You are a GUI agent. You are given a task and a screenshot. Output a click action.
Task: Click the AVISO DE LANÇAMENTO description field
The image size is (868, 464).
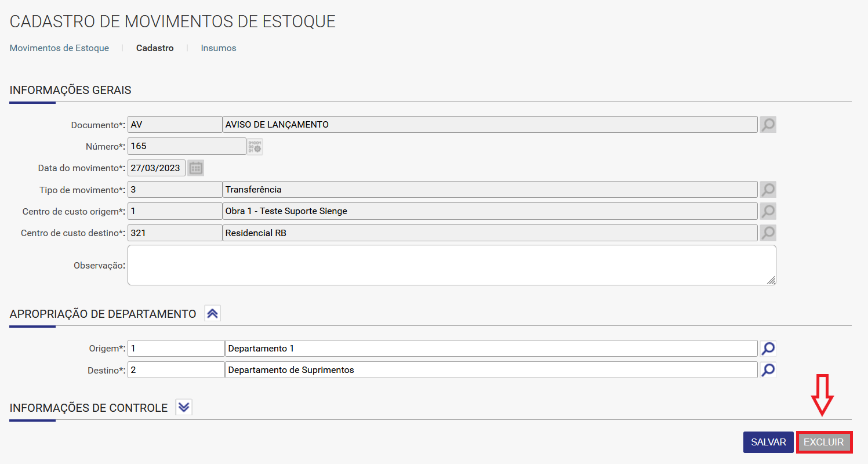[x=490, y=125]
